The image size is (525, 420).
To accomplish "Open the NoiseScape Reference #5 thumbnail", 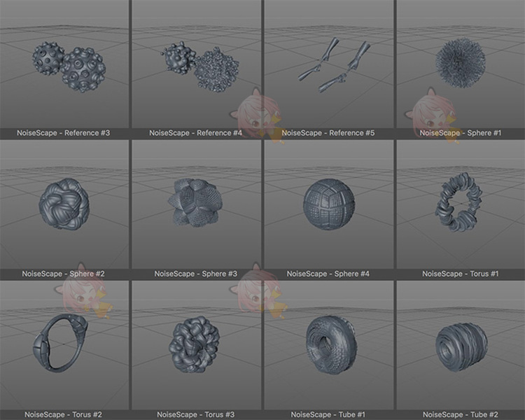I will 329,64.
